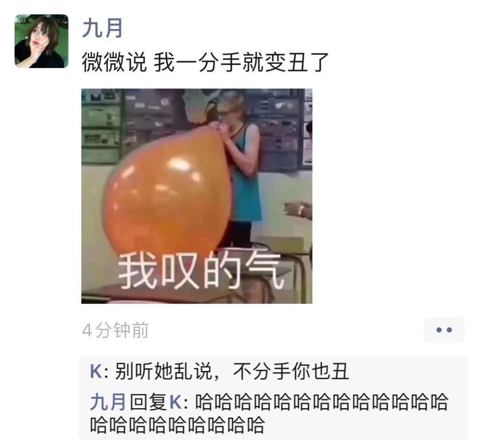The width and height of the screenshot is (478, 448).
Task: Click the hand holding cup in meme
Action: [298, 210]
